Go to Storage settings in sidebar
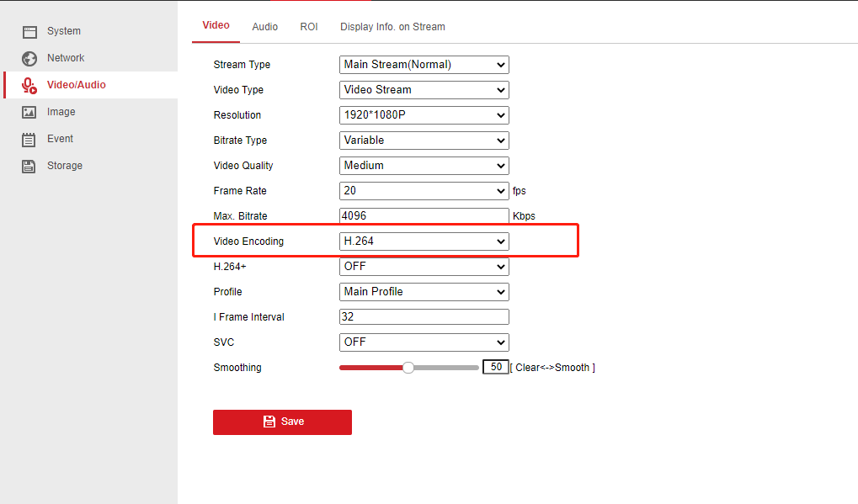 point(65,166)
